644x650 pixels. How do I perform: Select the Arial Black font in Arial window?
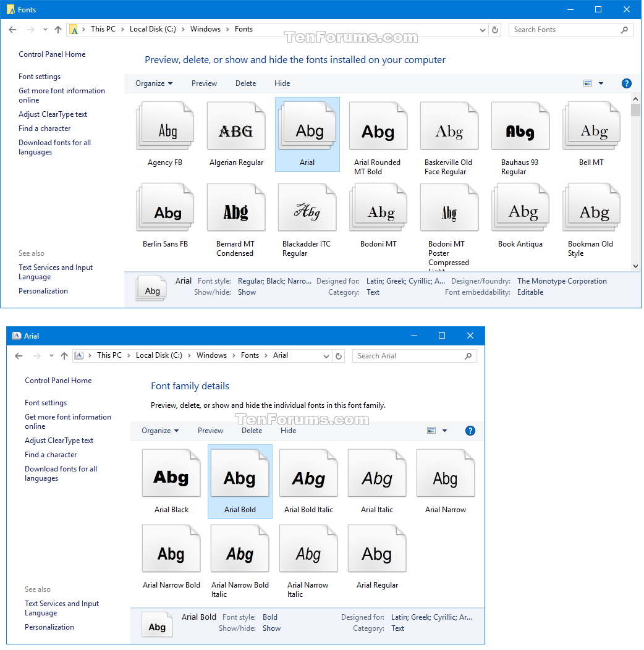[x=171, y=473]
